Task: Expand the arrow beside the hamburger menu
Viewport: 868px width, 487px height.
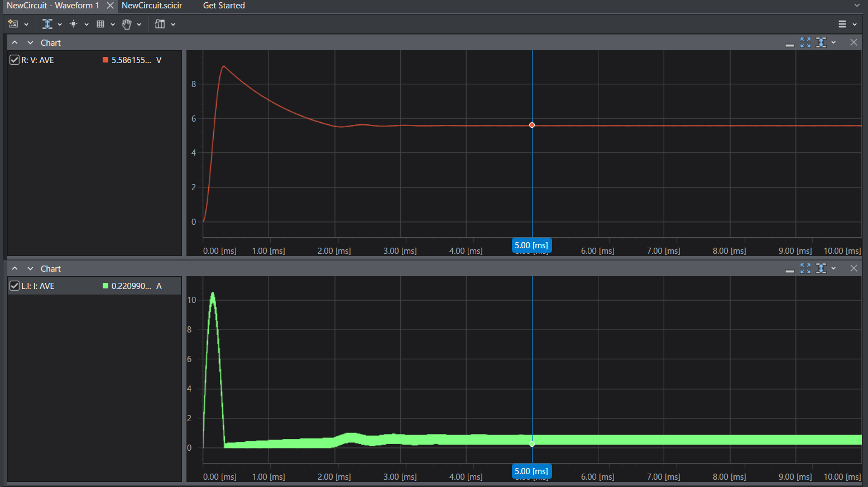Action: [855, 25]
